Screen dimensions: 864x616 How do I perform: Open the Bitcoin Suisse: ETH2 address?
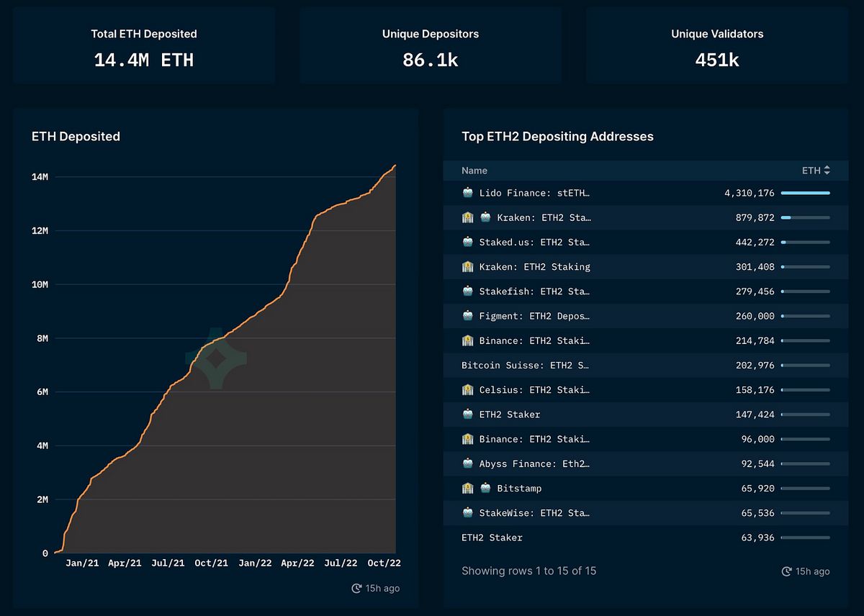point(526,365)
